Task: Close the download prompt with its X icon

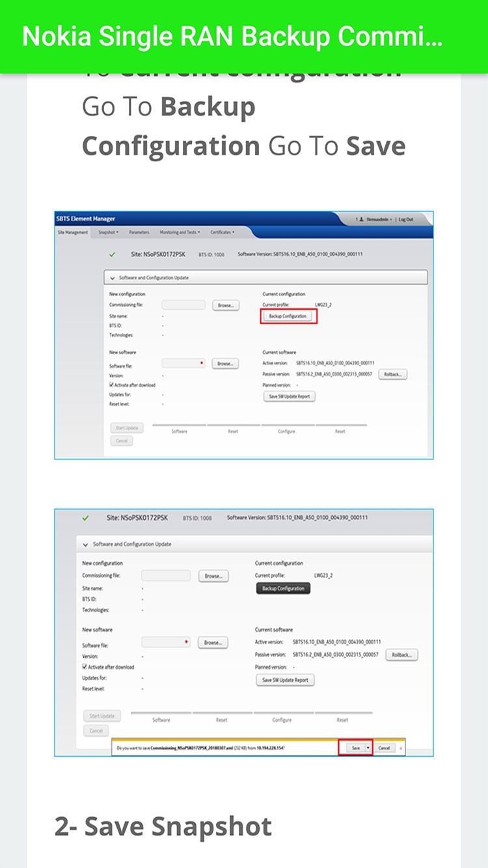Action: 401,748
